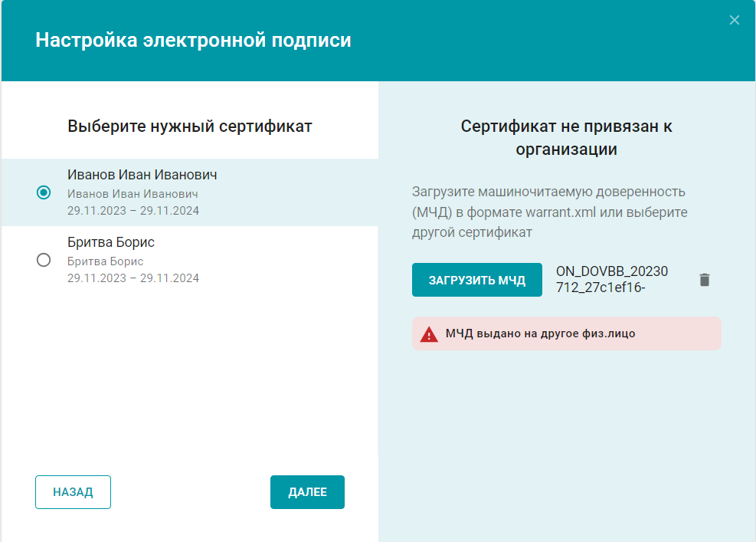The height and width of the screenshot is (542, 756).
Task: Click the gray Бритва Борис subtitle
Action: 105,261
